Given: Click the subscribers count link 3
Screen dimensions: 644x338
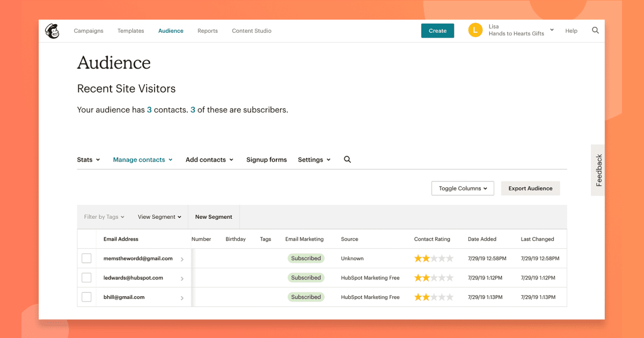Looking at the screenshot, I should tap(193, 110).
